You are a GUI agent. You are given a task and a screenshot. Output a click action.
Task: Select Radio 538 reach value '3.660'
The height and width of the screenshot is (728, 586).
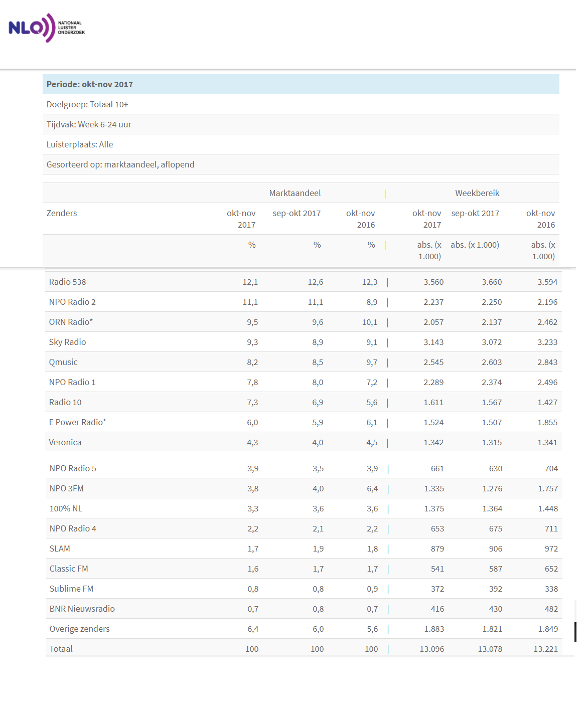(492, 282)
